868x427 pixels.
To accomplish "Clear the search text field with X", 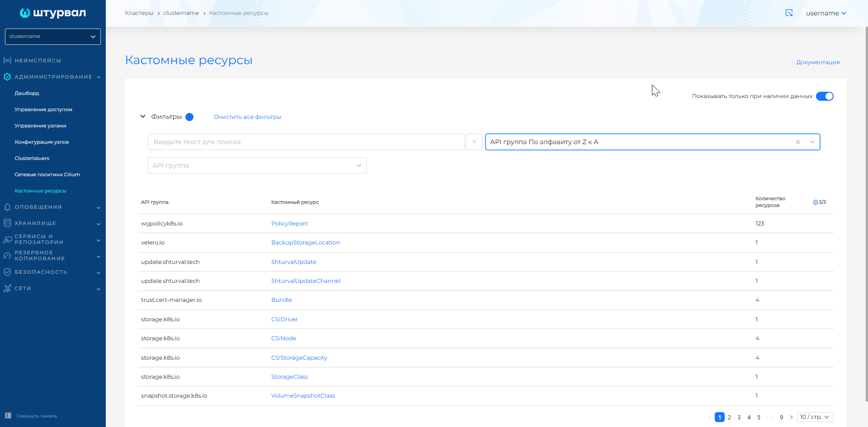I will click(x=474, y=142).
